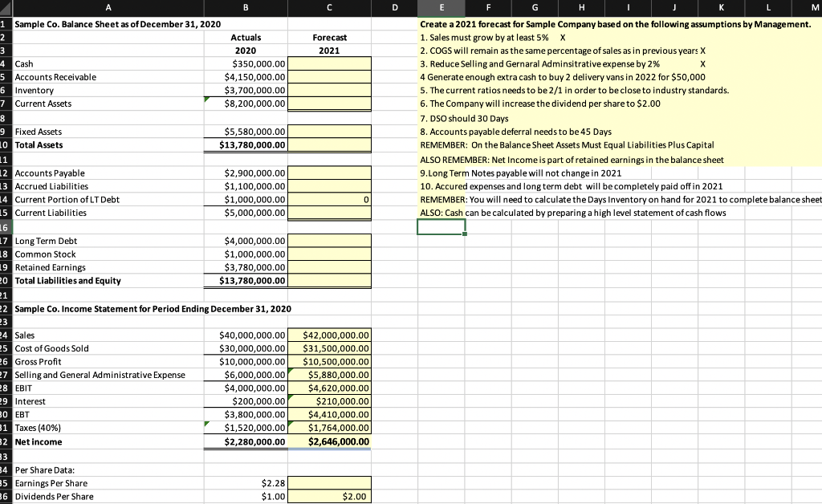Click the 'Per Share Data:' label

(x=45, y=470)
